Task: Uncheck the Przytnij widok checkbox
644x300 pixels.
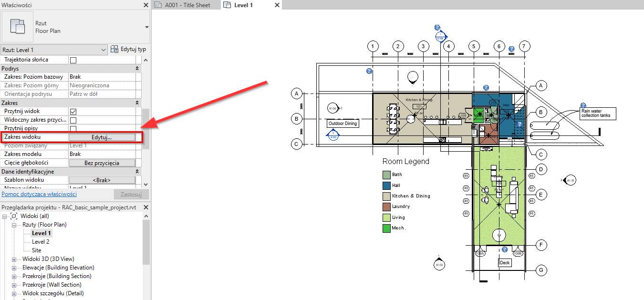Action: 73,111
